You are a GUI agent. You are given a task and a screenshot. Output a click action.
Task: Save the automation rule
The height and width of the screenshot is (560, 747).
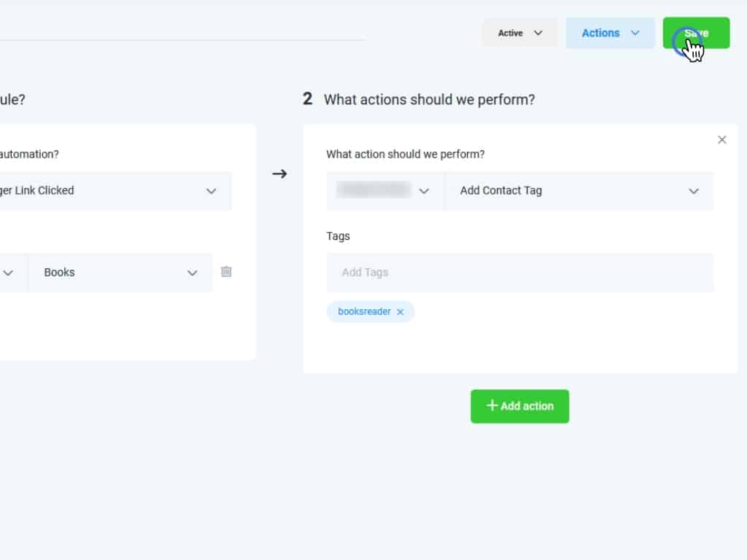(696, 33)
